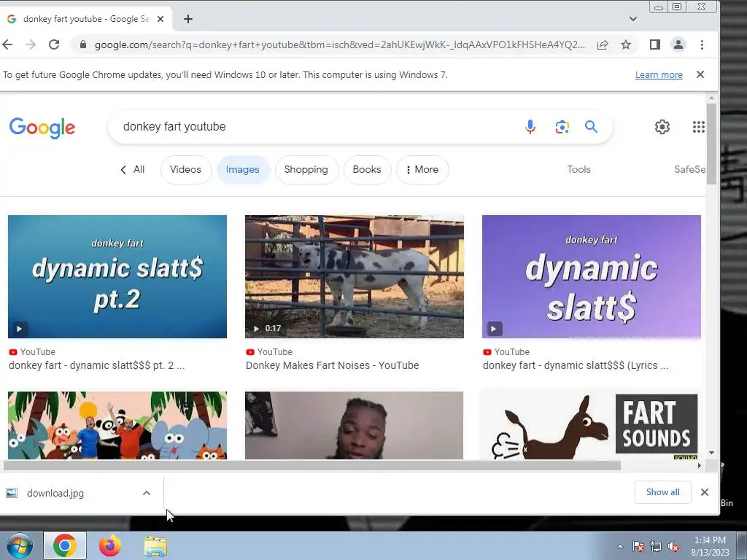
Task: Expand the More search filters menu
Action: click(422, 169)
